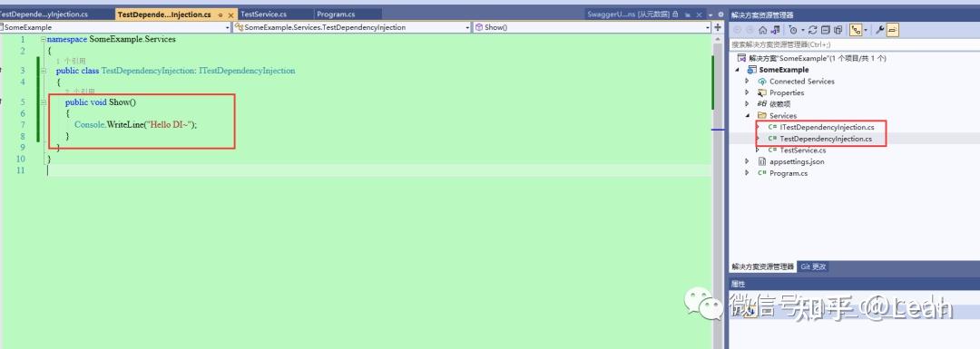Expand the appsettings.json node arrow
Screen dimensions: 980x349
(x=748, y=161)
